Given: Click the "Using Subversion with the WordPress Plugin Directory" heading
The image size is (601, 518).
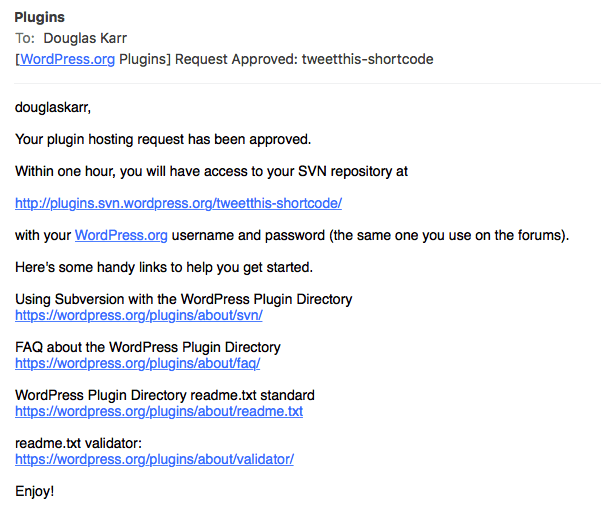Looking at the screenshot, I should pos(184,299).
